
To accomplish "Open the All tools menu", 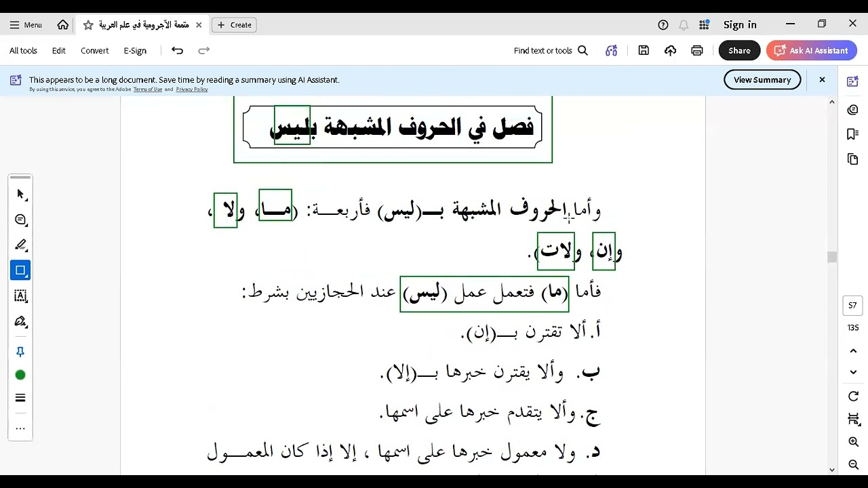I will tap(23, 50).
